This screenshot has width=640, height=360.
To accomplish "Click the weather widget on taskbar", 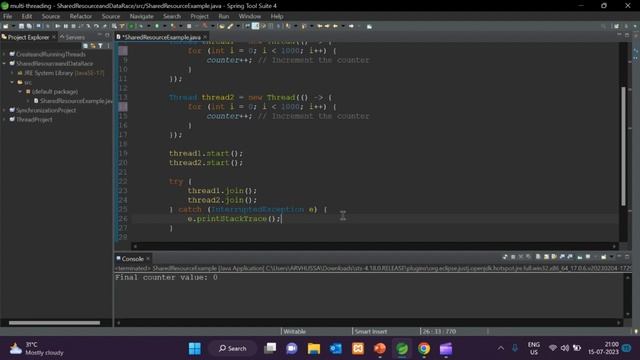I will 37,349.
